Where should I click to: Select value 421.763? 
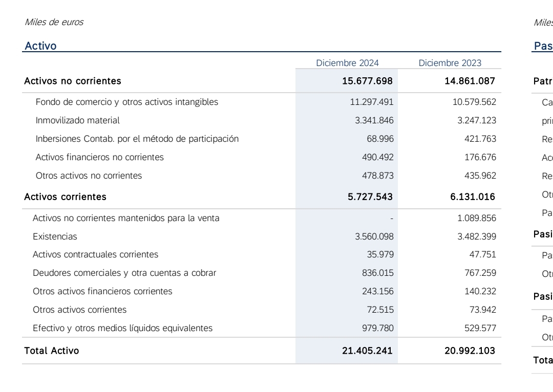[x=480, y=139]
